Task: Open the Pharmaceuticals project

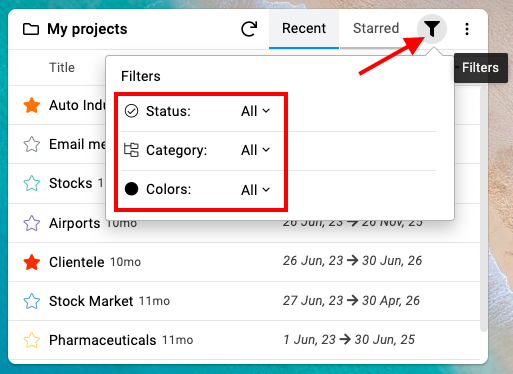Action: pyautogui.click(x=103, y=340)
